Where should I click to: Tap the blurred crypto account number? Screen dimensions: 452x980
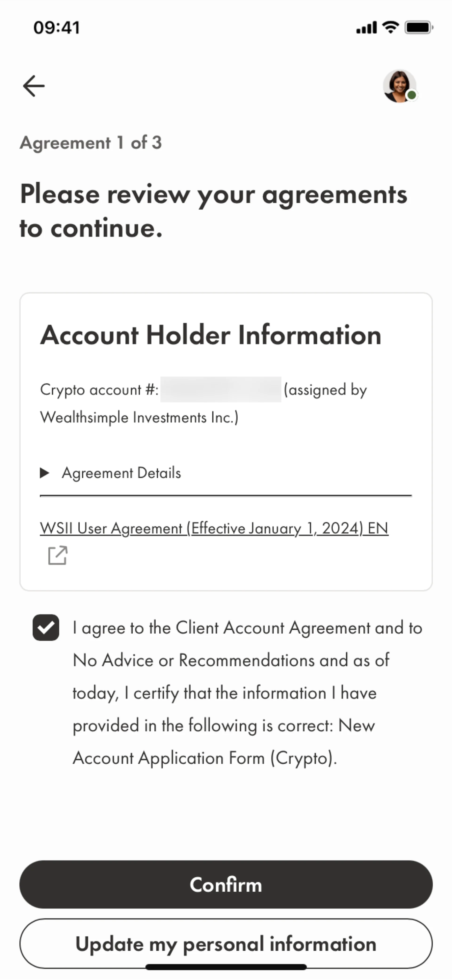tap(221, 390)
